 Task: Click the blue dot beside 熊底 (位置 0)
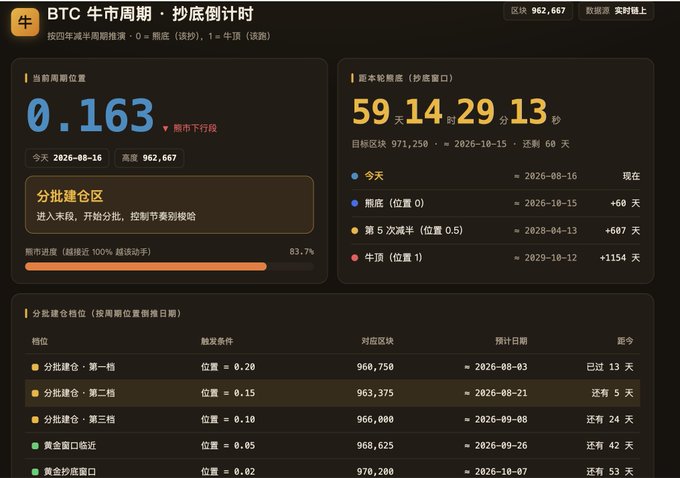click(355, 203)
